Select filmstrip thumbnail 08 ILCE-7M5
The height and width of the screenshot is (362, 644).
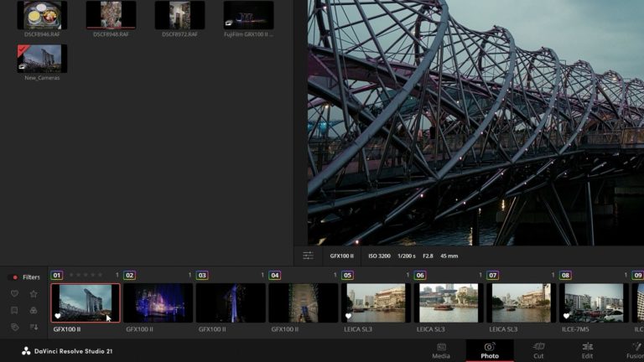(594, 303)
